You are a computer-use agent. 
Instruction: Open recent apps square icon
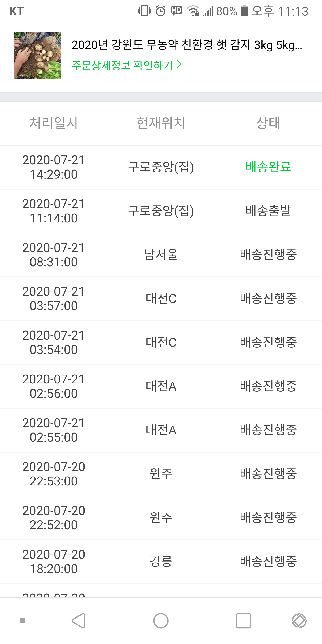[x=243, y=621]
